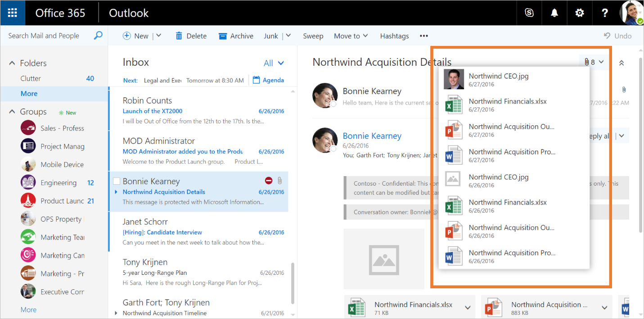Open the Sweep command

coord(313,36)
